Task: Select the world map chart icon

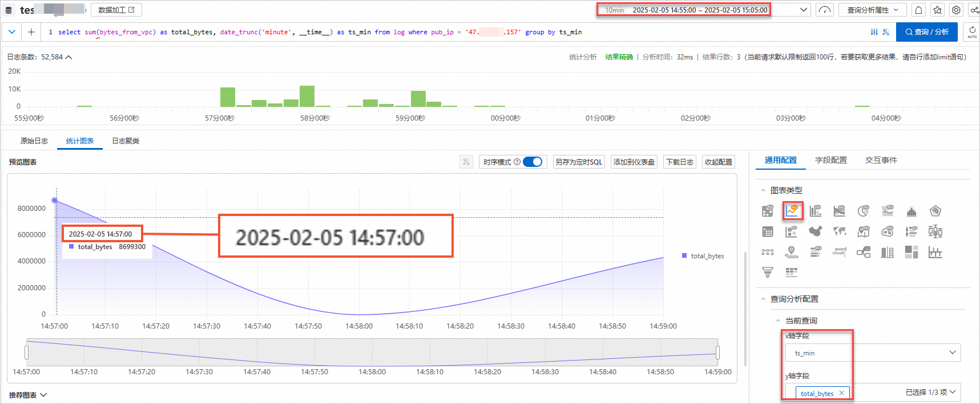Action: (840, 231)
